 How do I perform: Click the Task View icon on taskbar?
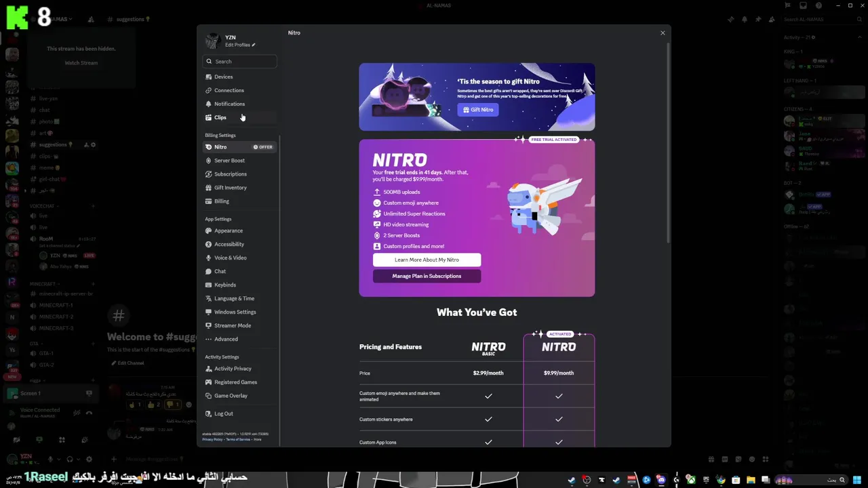[x=766, y=480]
